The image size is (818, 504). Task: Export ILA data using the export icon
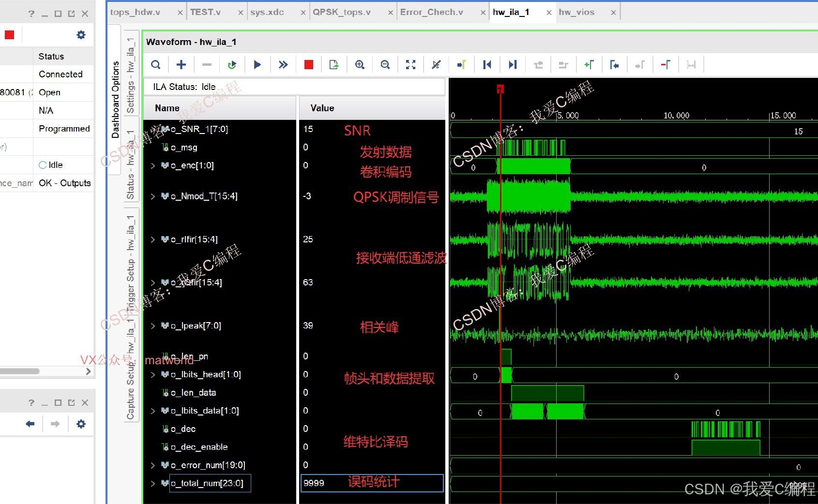(x=333, y=64)
